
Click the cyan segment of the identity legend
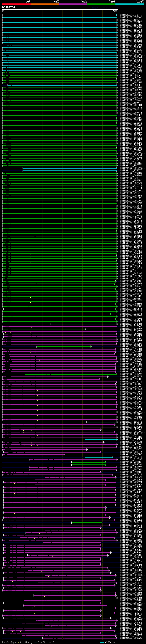130,4
